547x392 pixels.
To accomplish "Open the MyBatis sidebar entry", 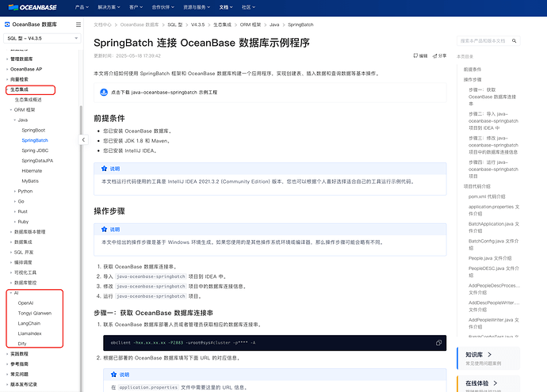I will pyautogui.click(x=30, y=181).
